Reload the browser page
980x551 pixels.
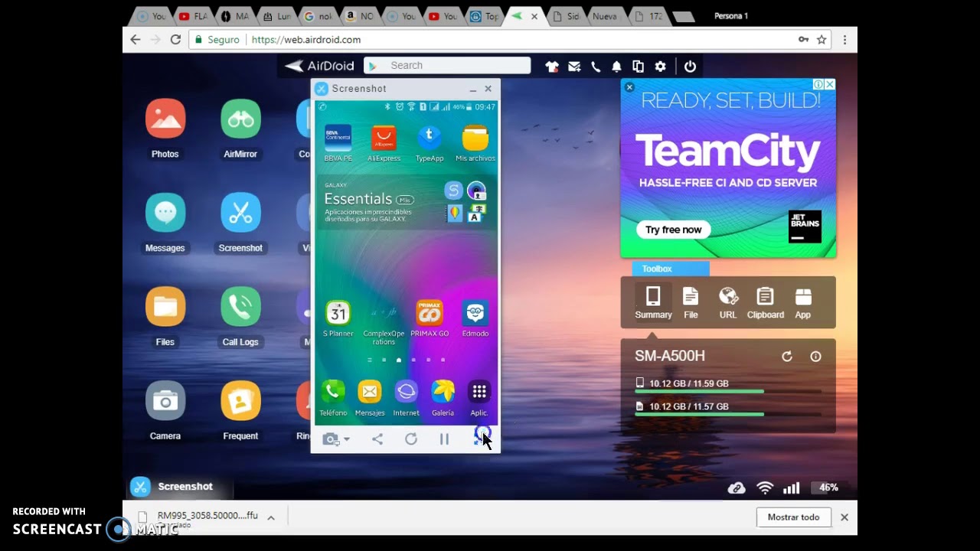(x=175, y=40)
